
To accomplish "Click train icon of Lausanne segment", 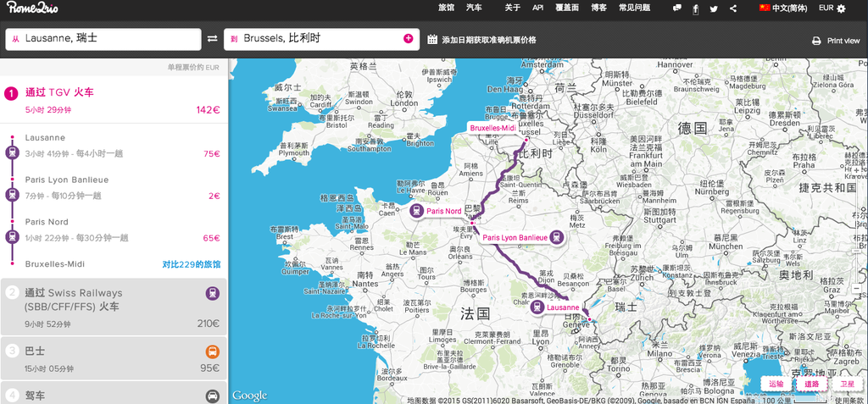I will [x=12, y=152].
